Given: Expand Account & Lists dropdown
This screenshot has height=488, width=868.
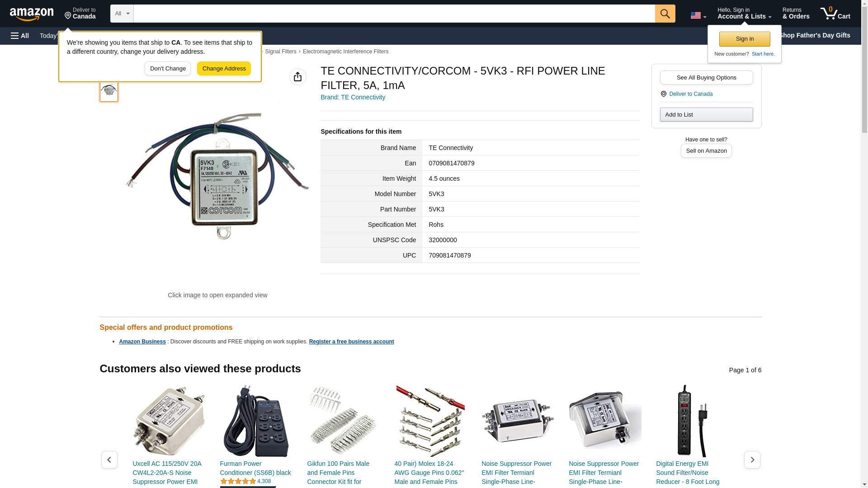Looking at the screenshot, I should tap(744, 14).
